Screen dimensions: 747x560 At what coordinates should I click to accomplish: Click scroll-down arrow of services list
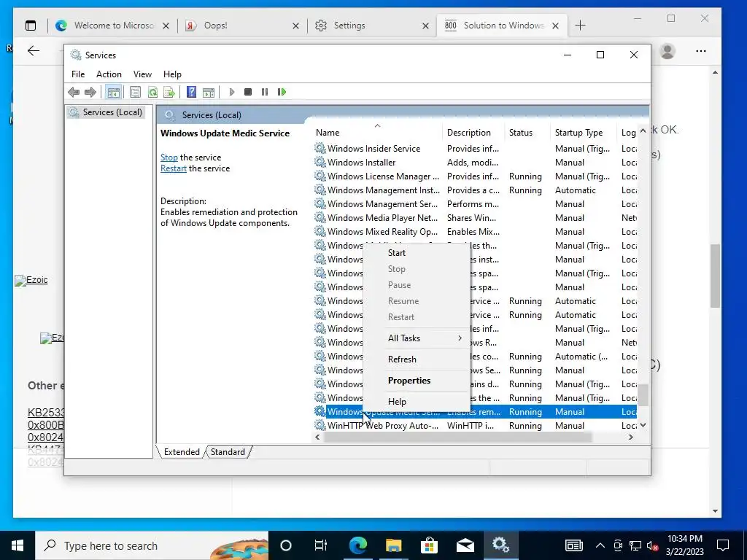point(643,425)
